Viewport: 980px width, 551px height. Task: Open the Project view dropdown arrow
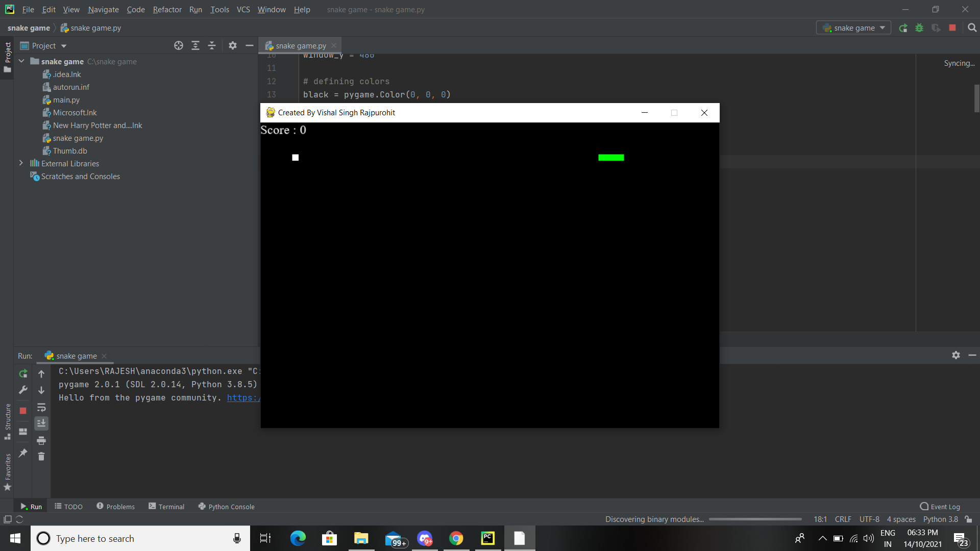pyautogui.click(x=64, y=46)
